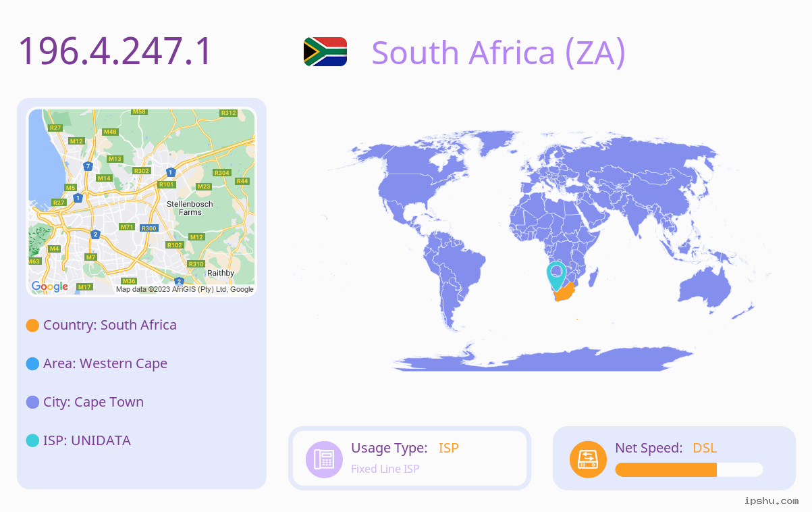Click the Area: Western Cape entry

pos(105,363)
